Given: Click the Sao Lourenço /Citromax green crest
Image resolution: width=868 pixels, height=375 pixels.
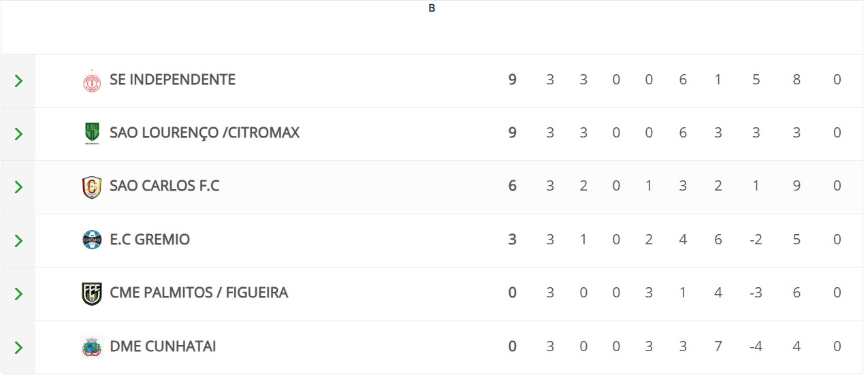Looking at the screenshot, I should click(x=91, y=133).
